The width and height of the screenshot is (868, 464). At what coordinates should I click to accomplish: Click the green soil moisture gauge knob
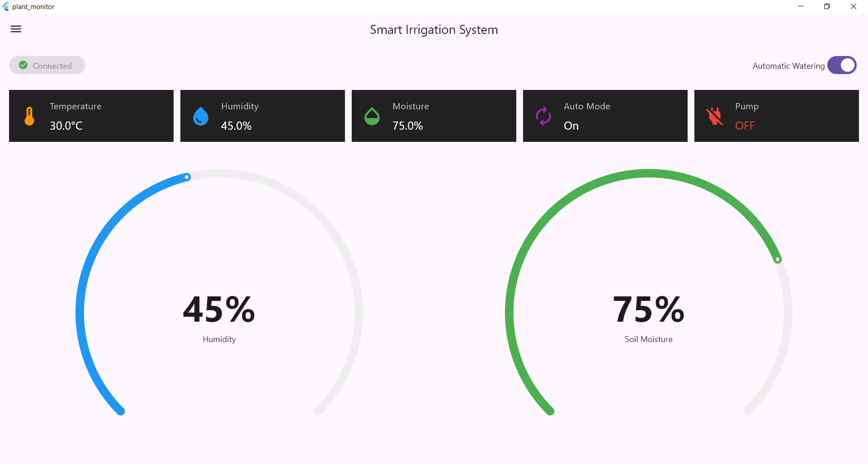(778, 259)
